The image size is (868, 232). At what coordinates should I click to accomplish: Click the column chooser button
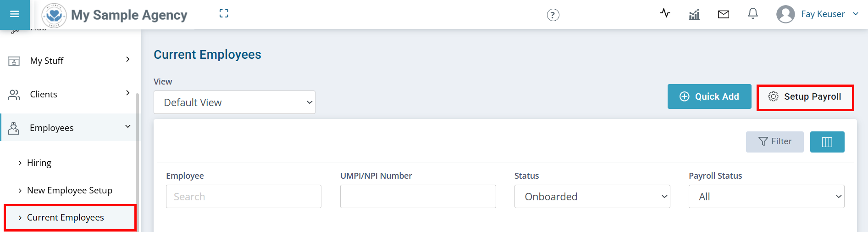tap(827, 142)
